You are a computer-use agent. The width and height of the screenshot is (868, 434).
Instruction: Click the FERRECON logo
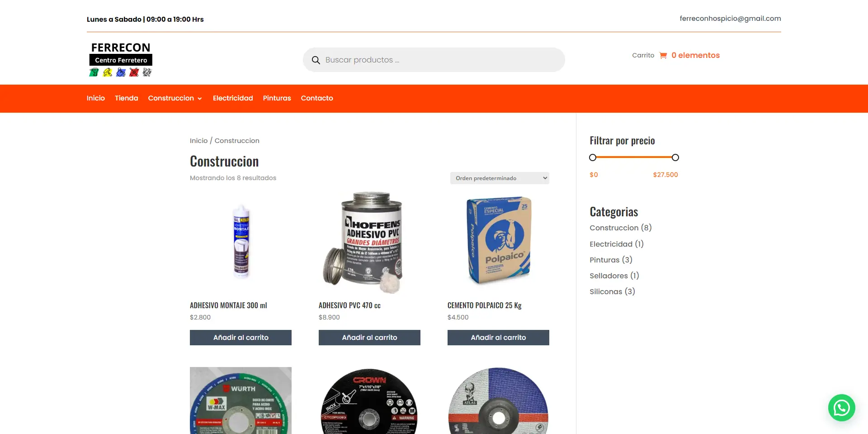point(121,59)
